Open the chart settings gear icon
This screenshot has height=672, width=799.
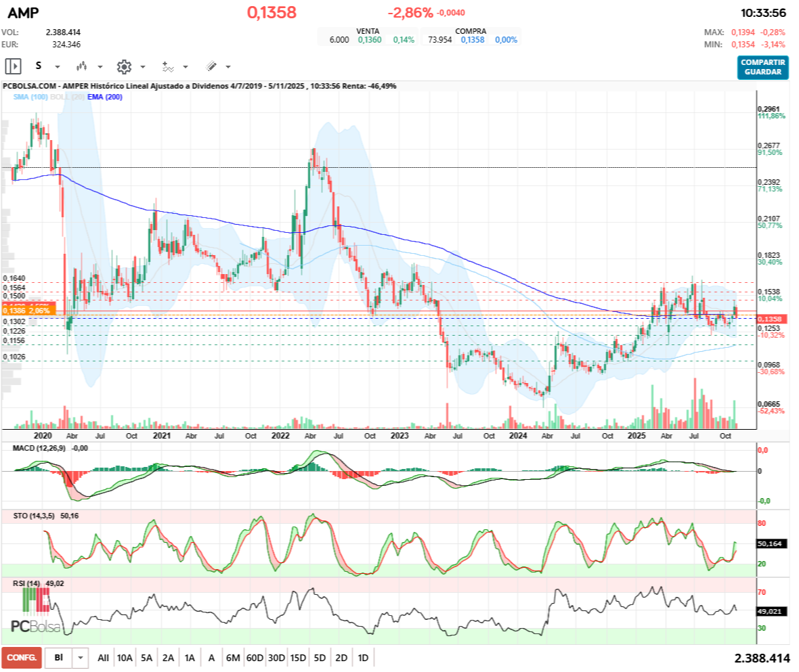click(x=123, y=66)
